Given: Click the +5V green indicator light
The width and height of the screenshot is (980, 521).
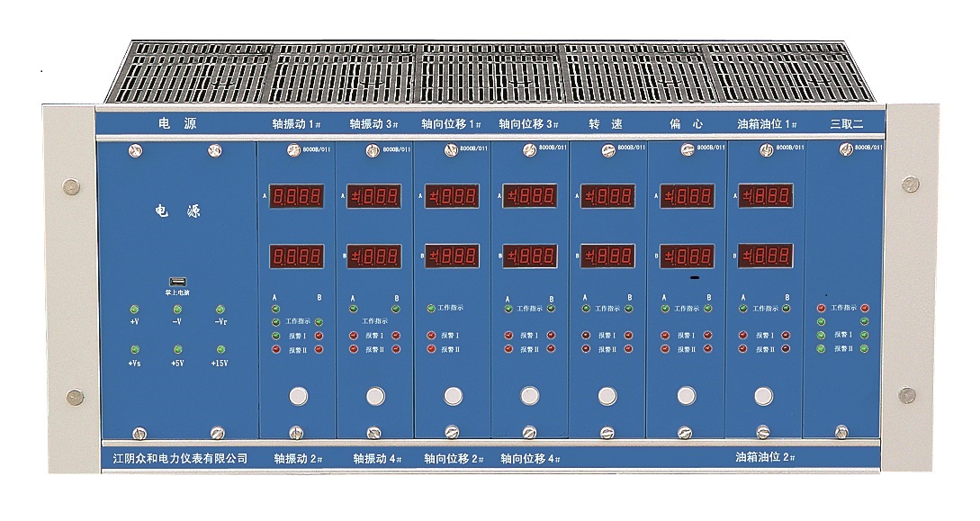Looking at the screenshot, I should pos(176,349).
